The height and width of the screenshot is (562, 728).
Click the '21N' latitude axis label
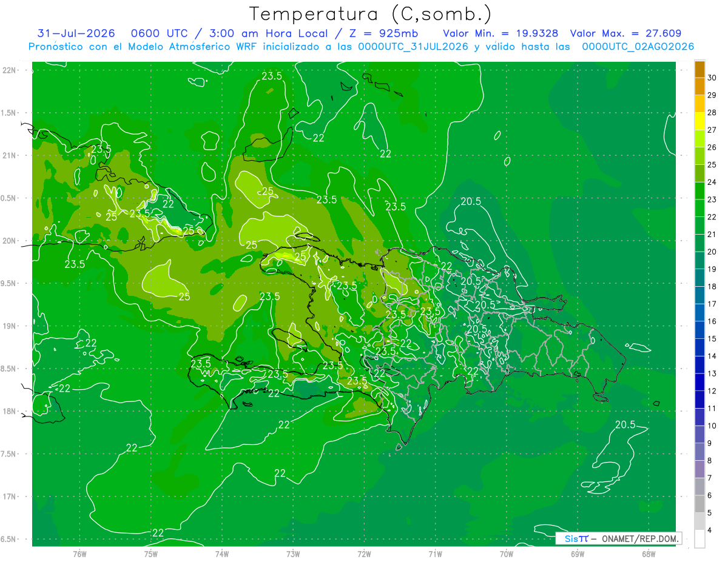[9, 155]
